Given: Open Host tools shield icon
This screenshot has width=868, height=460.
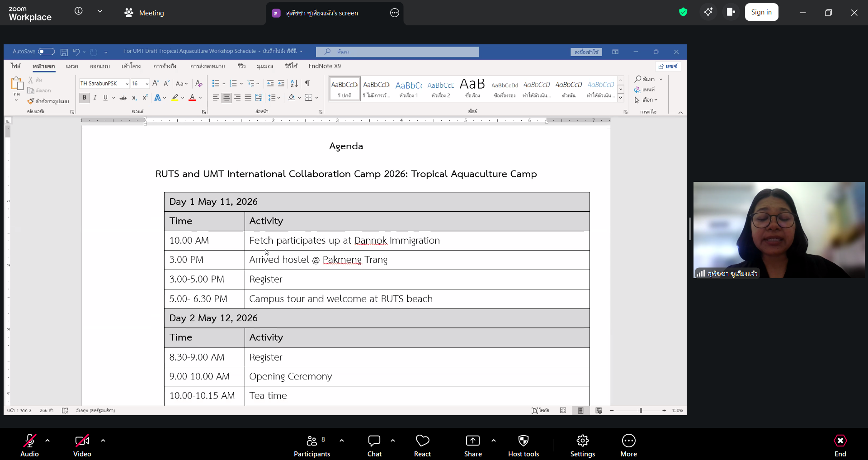Looking at the screenshot, I should 523,446.
